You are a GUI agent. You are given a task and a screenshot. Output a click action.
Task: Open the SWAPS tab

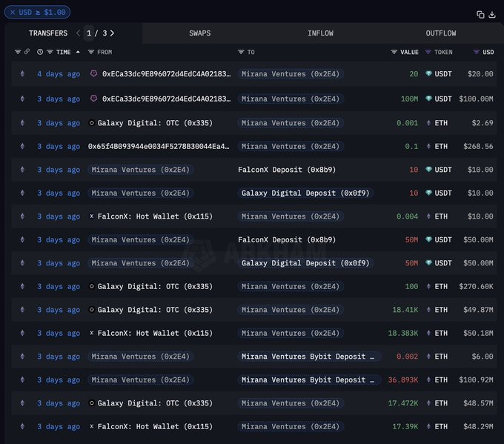coord(200,33)
